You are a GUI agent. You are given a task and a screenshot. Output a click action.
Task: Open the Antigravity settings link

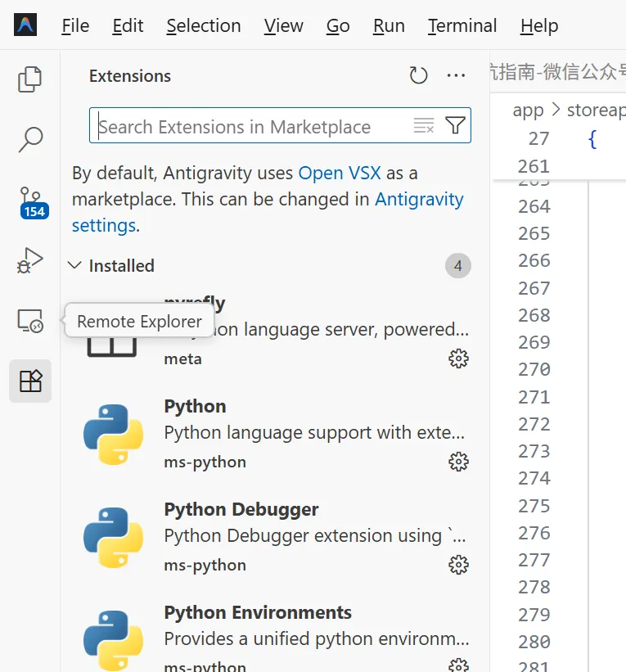419,200
